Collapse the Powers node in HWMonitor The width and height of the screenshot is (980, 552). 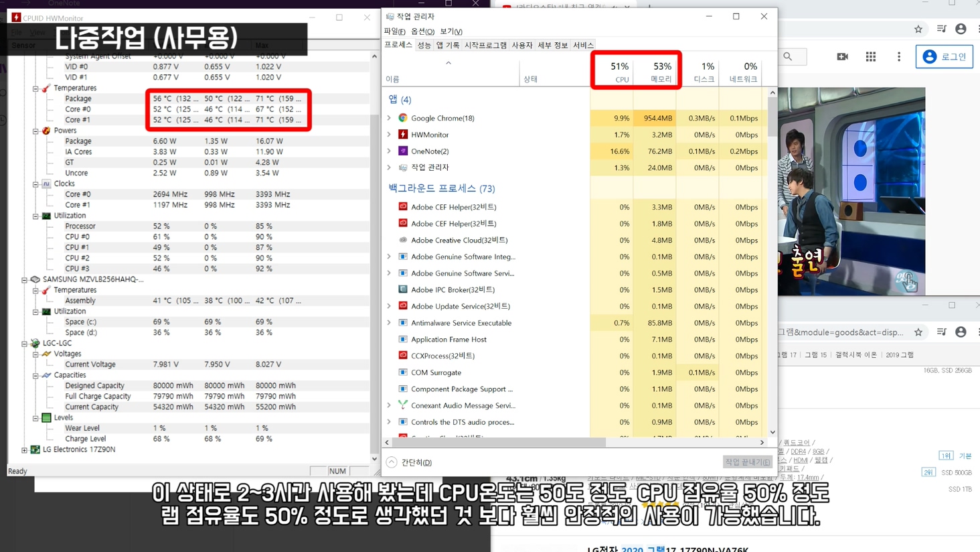(35, 131)
